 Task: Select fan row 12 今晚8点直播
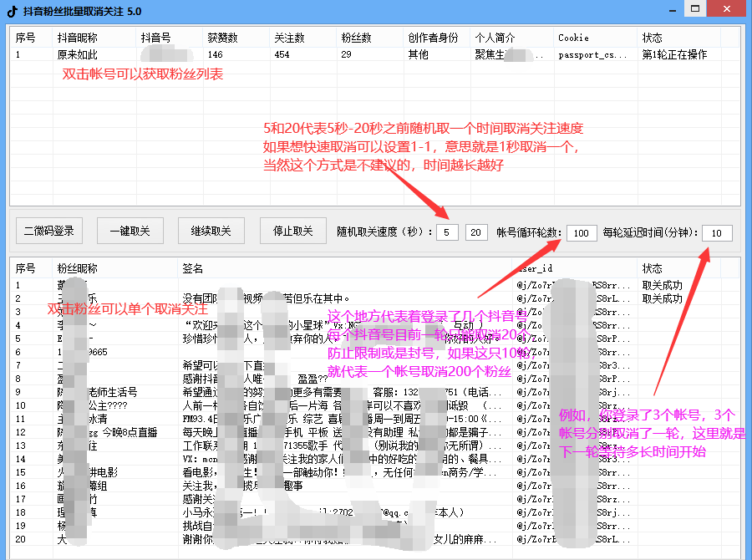374,432
